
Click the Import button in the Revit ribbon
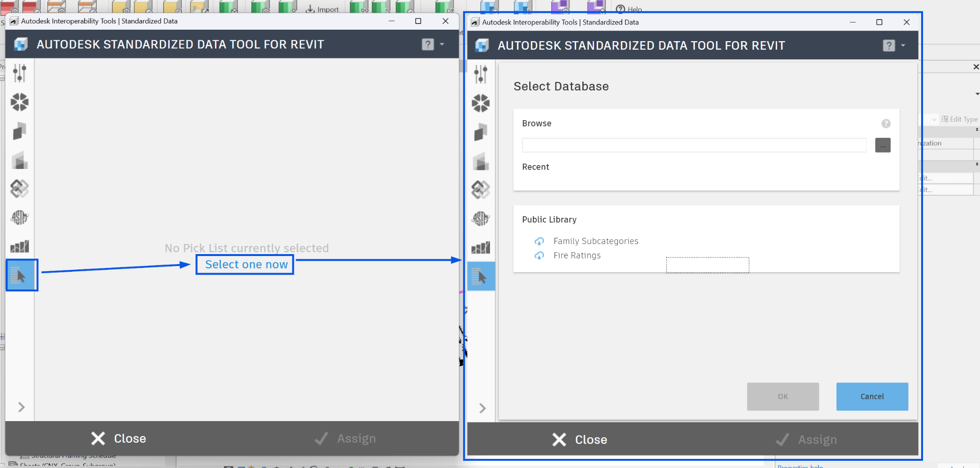pyautogui.click(x=322, y=9)
